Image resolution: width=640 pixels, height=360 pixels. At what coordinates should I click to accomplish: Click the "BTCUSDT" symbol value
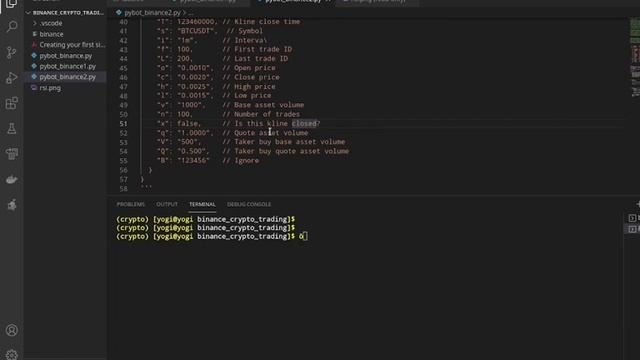tap(196, 31)
